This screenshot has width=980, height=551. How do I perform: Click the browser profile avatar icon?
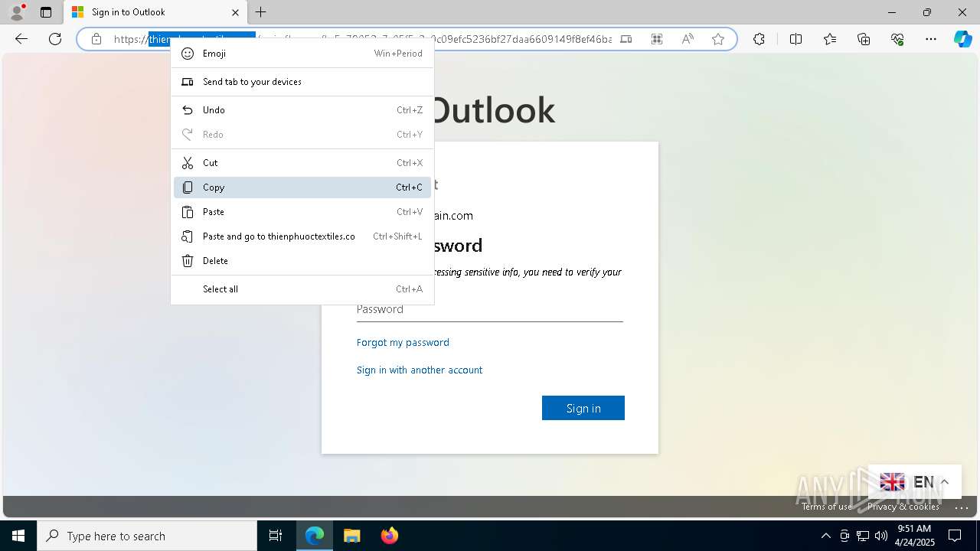coord(17,12)
